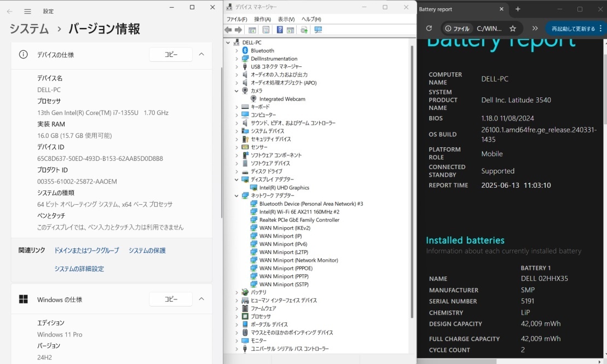Click the Windows logo beside Windows の仕様
The height and width of the screenshot is (364, 607).
[23, 299]
